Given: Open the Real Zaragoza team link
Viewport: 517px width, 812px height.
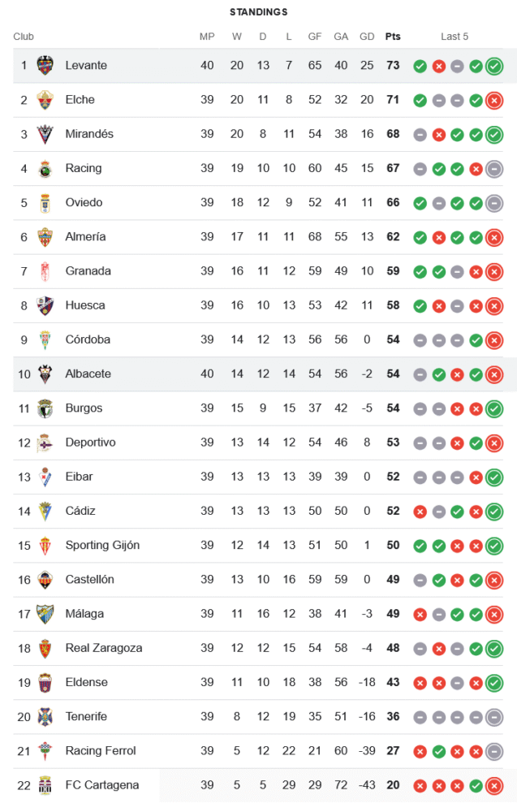Looking at the screenshot, I should (x=103, y=648).
